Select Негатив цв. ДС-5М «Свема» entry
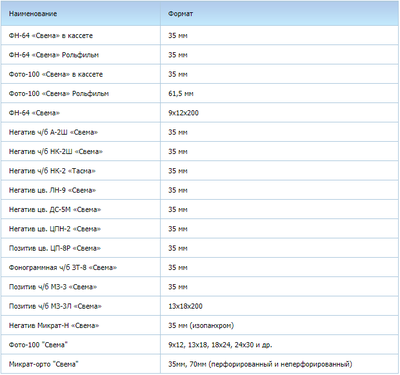The width and height of the screenshot is (400, 375). tap(55, 209)
